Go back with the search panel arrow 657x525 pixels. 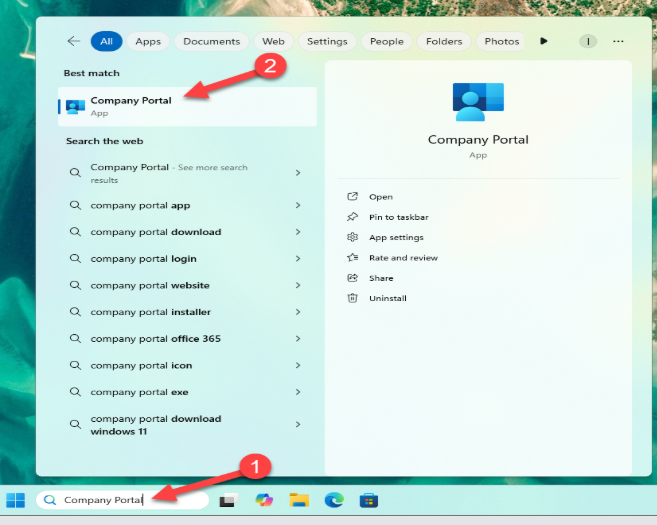coord(74,41)
